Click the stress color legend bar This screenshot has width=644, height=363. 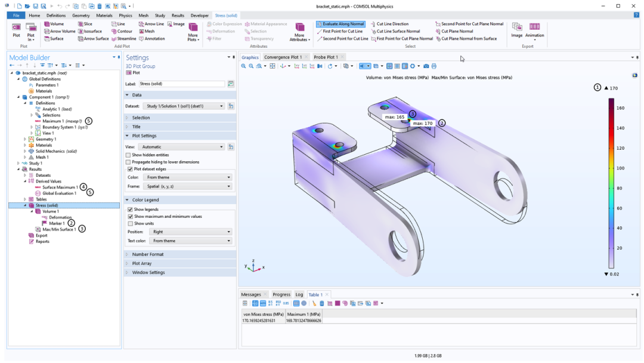coord(611,183)
